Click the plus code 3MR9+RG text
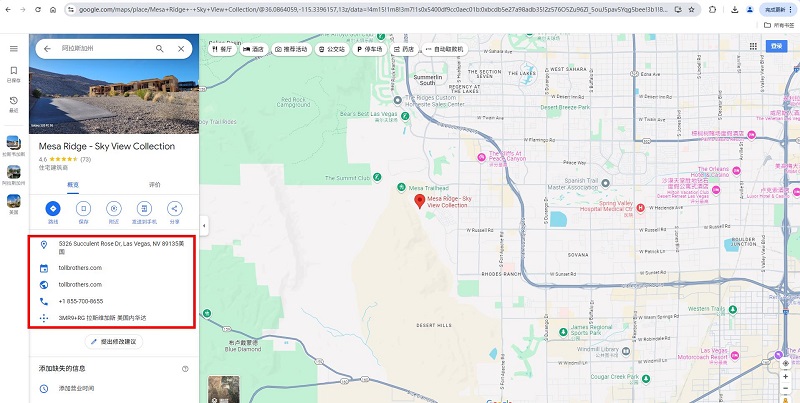Viewport: 800px width, 403px height. [x=103, y=318]
